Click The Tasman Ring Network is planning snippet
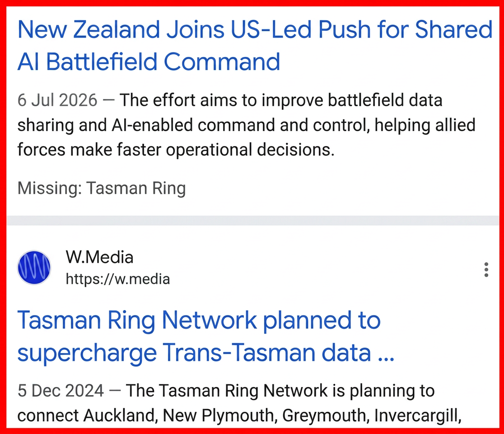The width and height of the screenshot is (504, 434). click(x=280, y=391)
